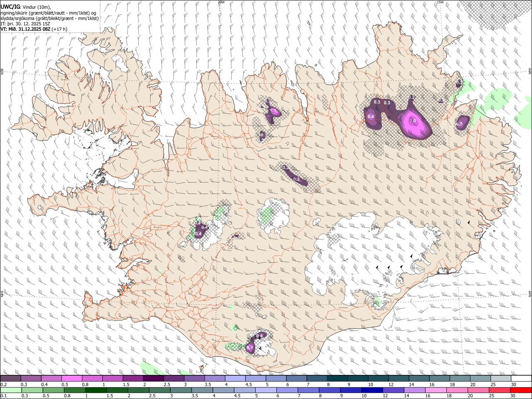Click the "0.2" label starting the upper legend
Viewport: 532px width, 399px height.
[4, 384]
